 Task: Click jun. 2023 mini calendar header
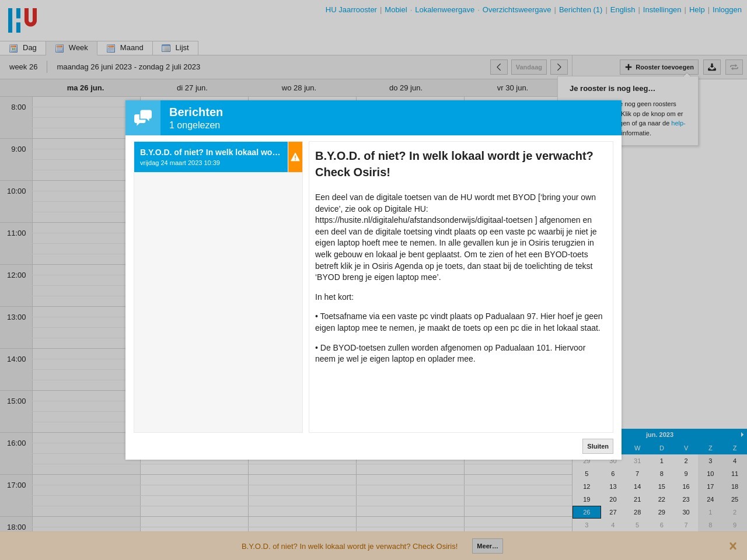coord(659,435)
